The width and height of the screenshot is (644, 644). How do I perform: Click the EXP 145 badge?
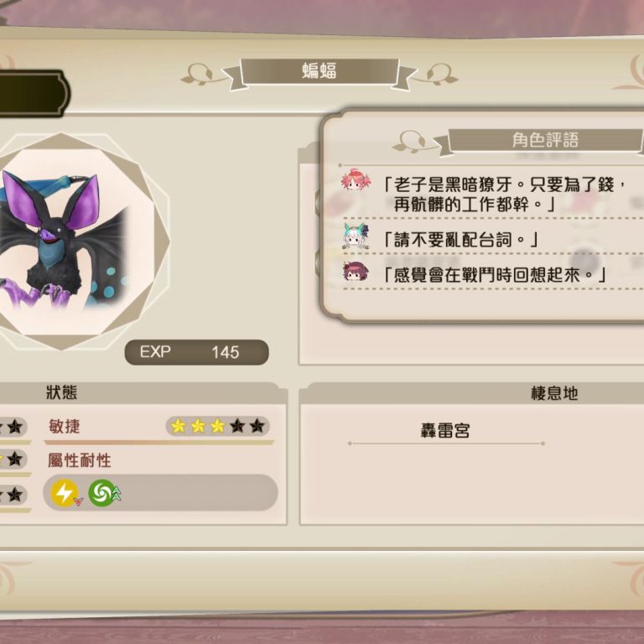click(x=197, y=352)
